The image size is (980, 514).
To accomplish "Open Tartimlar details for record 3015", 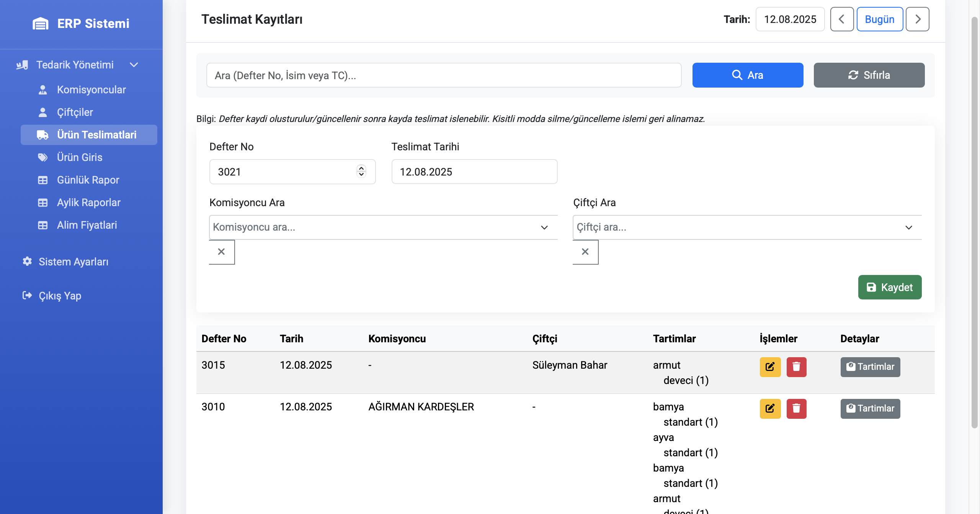I will (x=870, y=367).
